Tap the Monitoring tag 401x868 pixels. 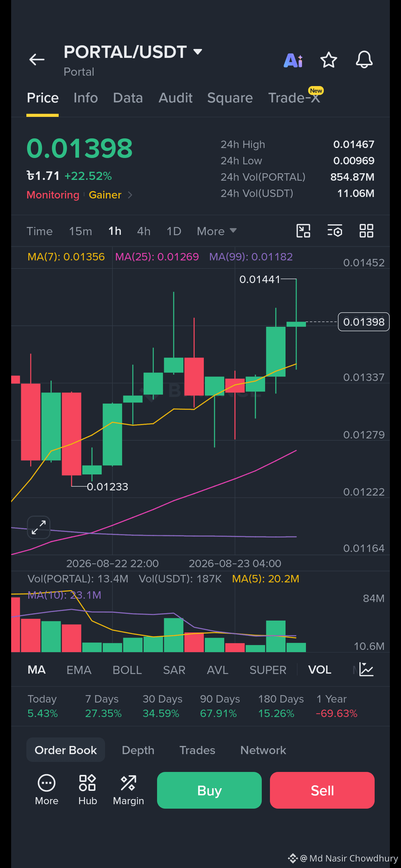pos(53,195)
